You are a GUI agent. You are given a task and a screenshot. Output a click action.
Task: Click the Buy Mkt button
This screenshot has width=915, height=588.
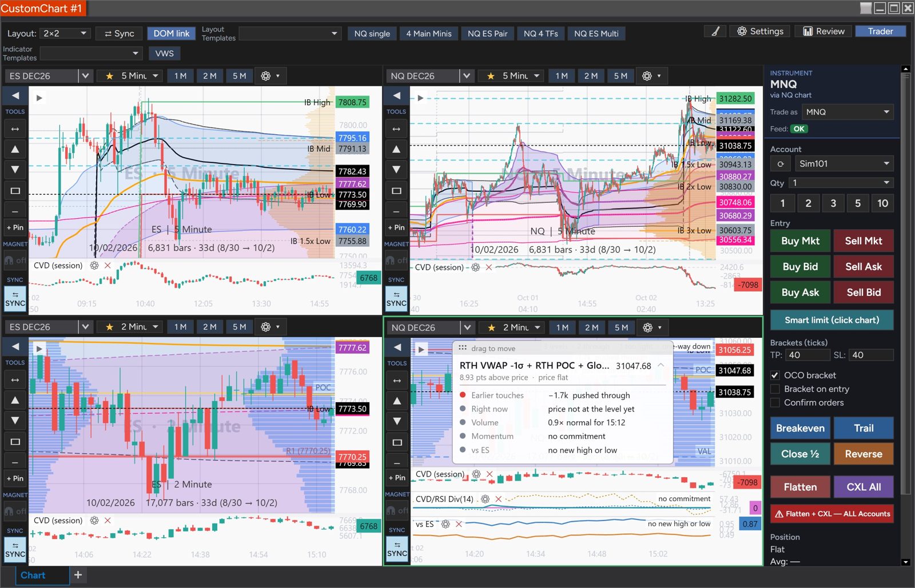pos(800,241)
